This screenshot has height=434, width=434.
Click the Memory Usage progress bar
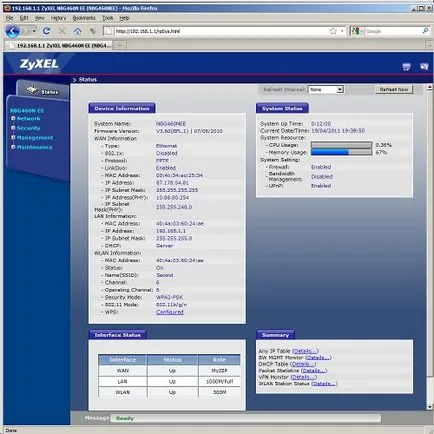pyautogui.click(x=341, y=152)
